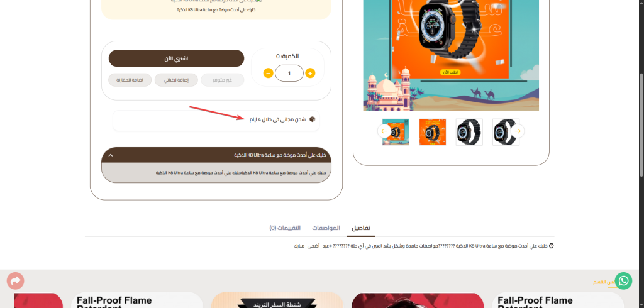Image resolution: width=644 pixels, height=308 pixels.
Task: Select the orange background watch thumbnail
Action: (433, 132)
